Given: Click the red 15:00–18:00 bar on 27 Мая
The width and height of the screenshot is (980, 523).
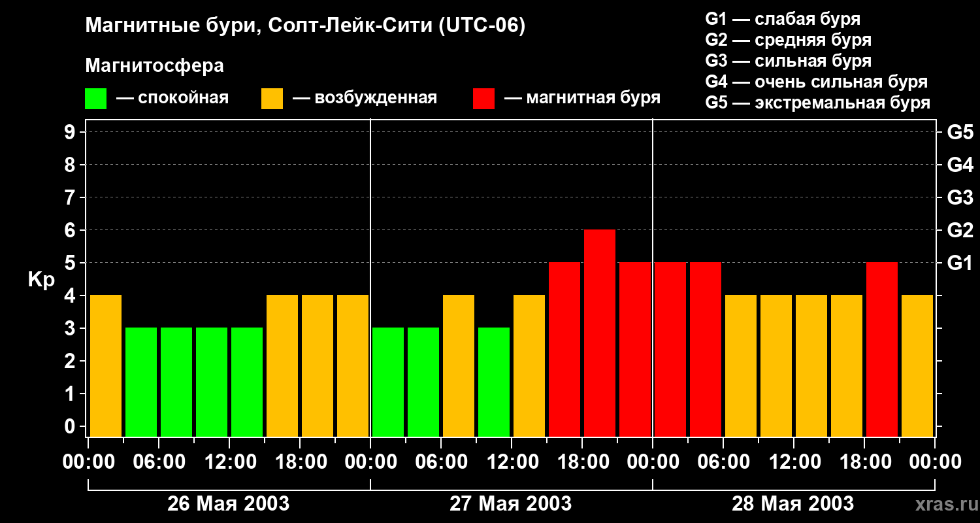Looking at the screenshot, I should [x=564, y=350].
